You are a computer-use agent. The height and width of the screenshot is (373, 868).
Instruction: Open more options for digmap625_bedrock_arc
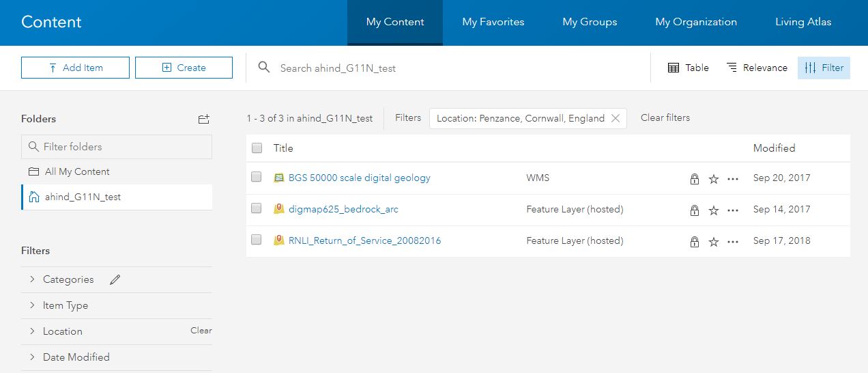pos(733,210)
